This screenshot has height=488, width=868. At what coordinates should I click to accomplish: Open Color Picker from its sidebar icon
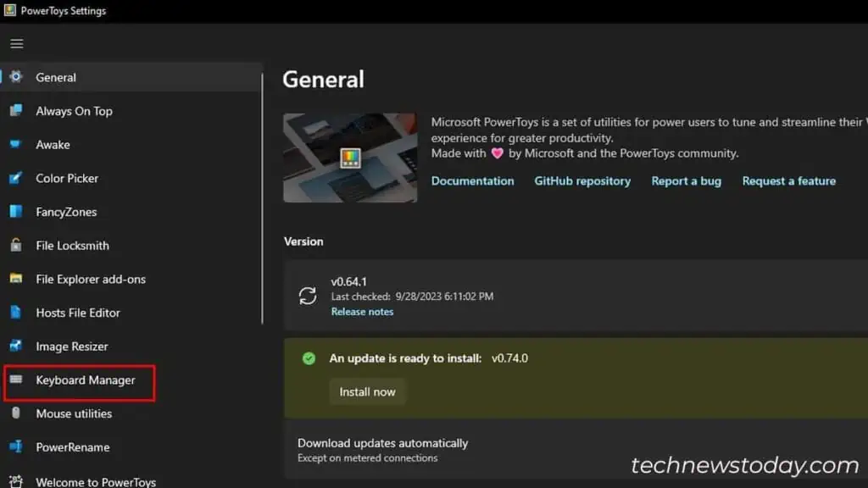click(17, 179)
